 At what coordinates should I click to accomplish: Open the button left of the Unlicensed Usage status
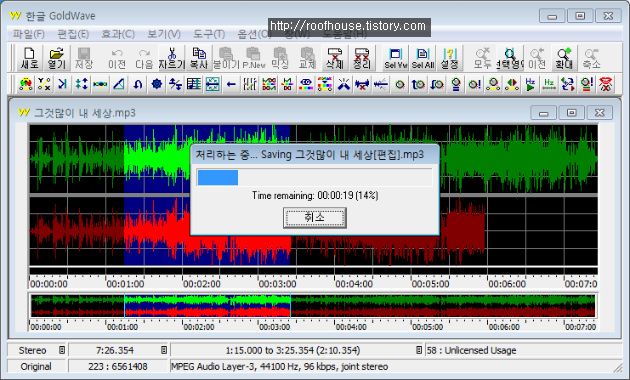419,350
